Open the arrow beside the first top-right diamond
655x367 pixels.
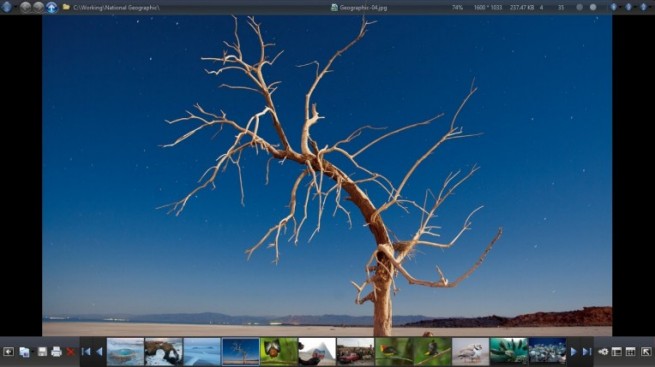click(x=620, y=8)
